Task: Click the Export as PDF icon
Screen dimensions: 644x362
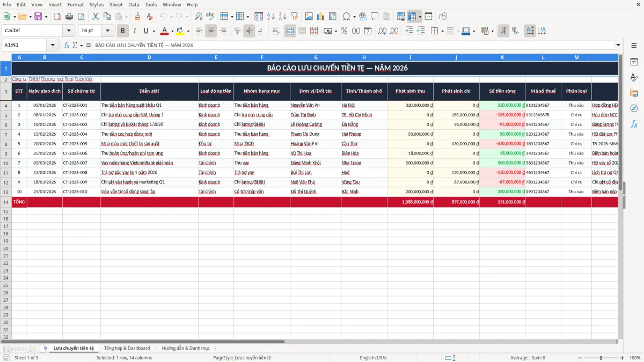Action: pos(57,17)
